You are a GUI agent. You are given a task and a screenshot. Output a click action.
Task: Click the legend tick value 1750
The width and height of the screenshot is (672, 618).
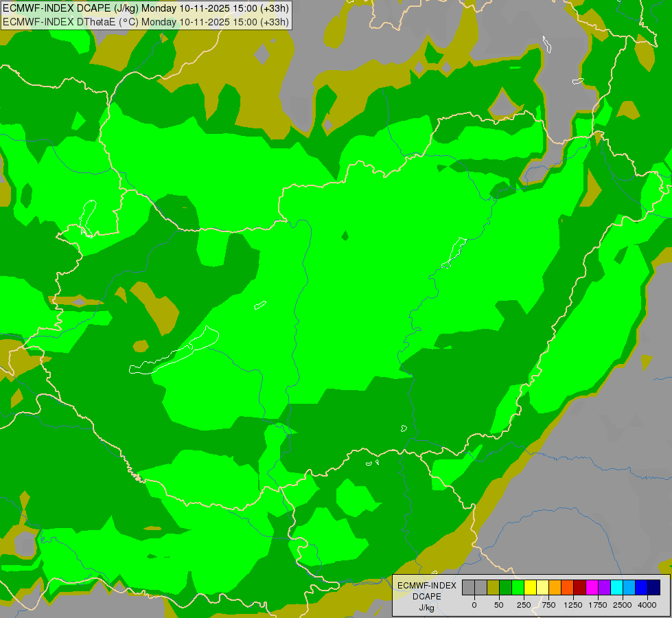(598, 605)
